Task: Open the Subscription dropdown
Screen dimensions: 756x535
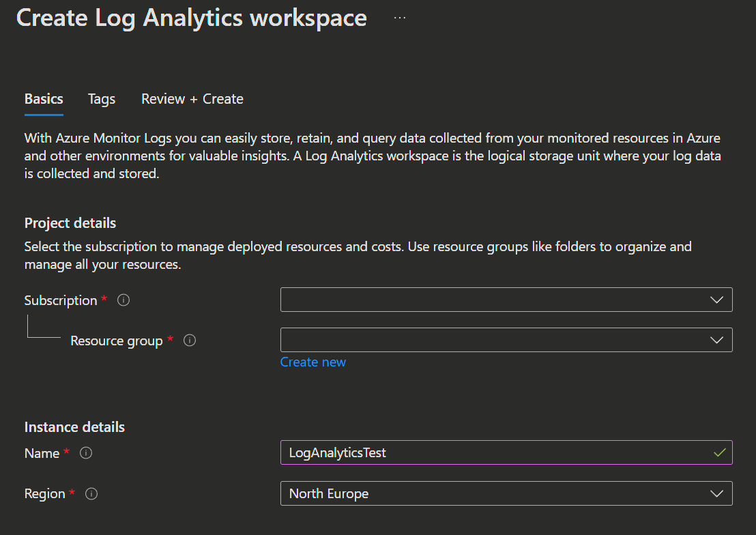Action: click(506, 300)
